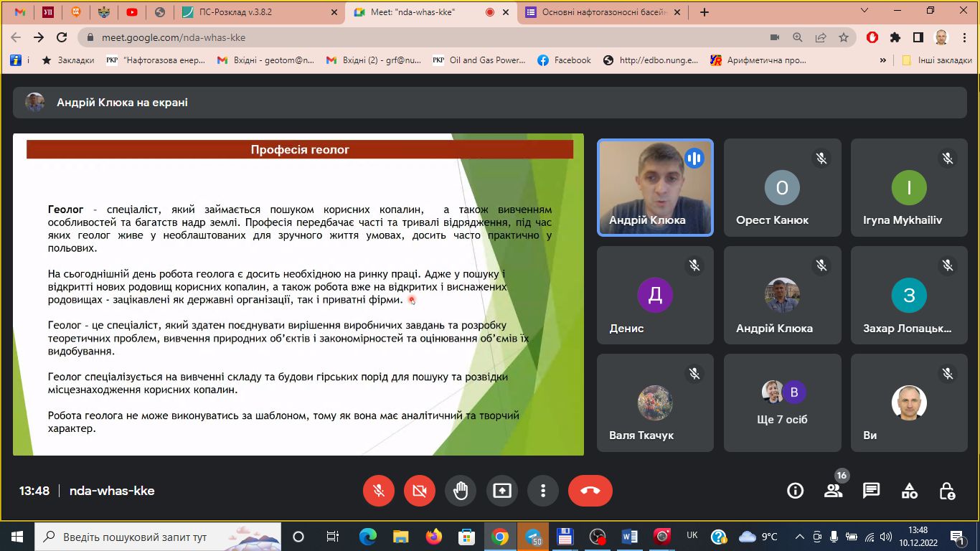Screen dimensions: 980x551
Task: Click the Windows taskbar search box
Action: pyautogui.click(x=158, y=537)
